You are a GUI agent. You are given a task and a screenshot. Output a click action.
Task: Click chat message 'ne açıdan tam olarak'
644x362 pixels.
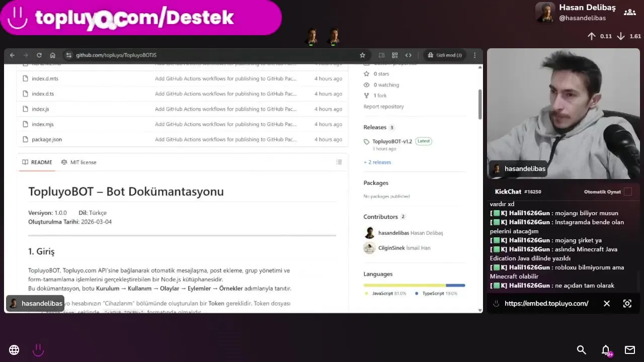pos(585,286)
